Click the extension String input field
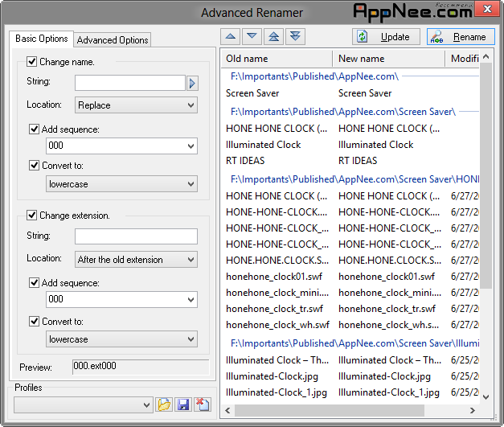This screenshot has width=504, height=427. (x=136, y=236)
